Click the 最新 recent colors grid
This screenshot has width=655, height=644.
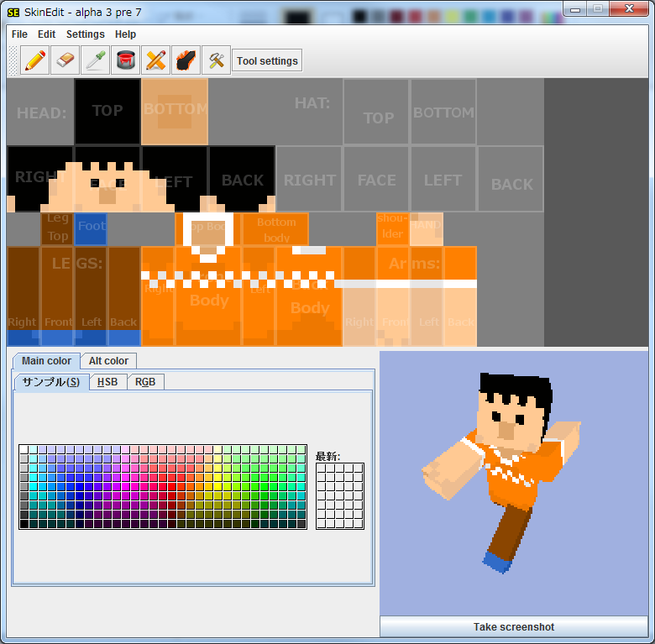pos(340,496)
